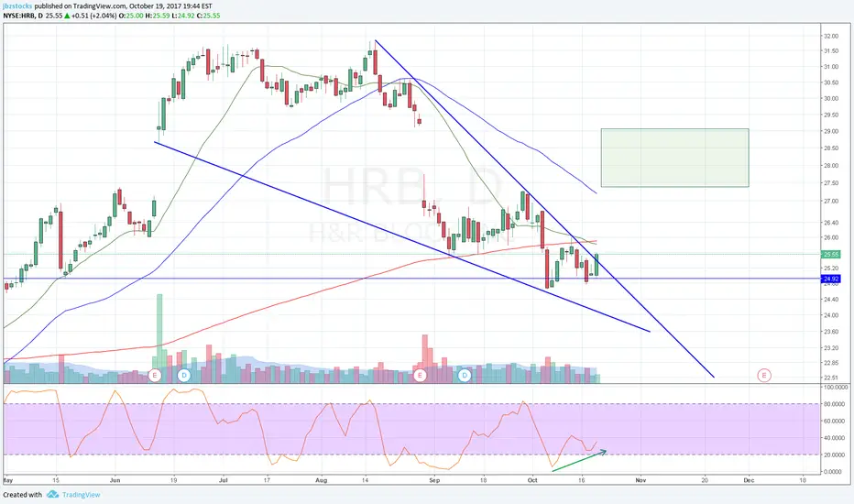
Task: Click the 31.50 price axis label
Action: 830,51
